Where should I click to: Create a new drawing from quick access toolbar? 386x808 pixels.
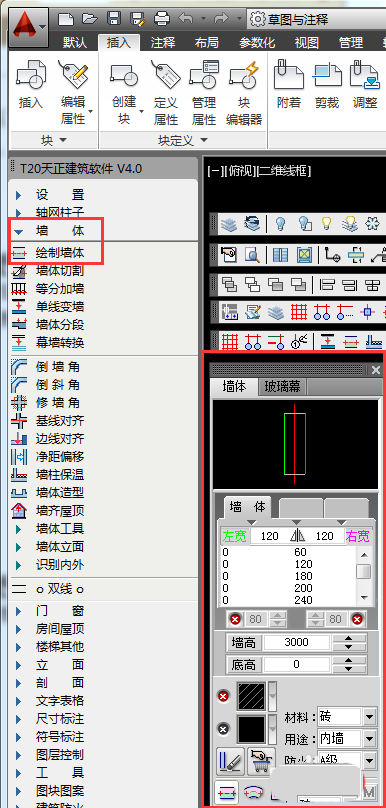click(65, 19)
